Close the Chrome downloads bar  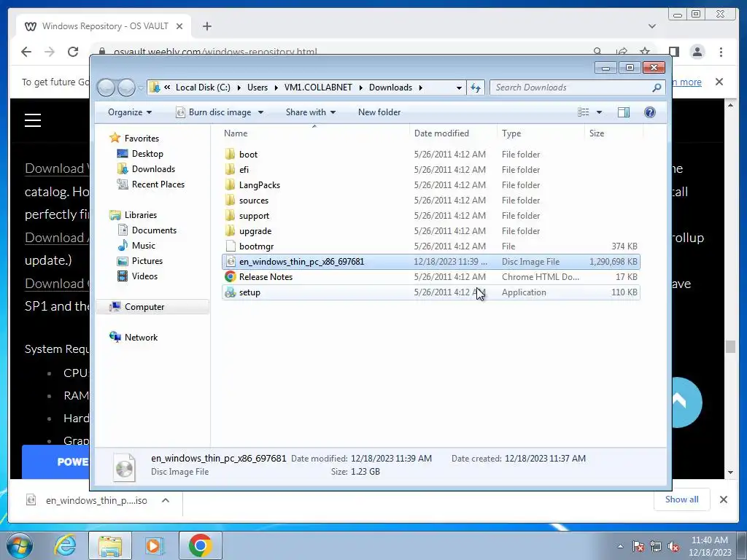(723, 499)
